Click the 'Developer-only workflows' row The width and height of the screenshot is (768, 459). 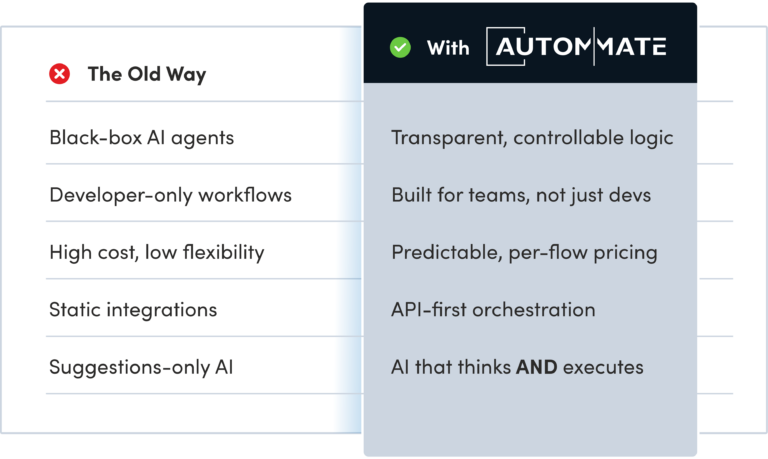click(170, 194)
